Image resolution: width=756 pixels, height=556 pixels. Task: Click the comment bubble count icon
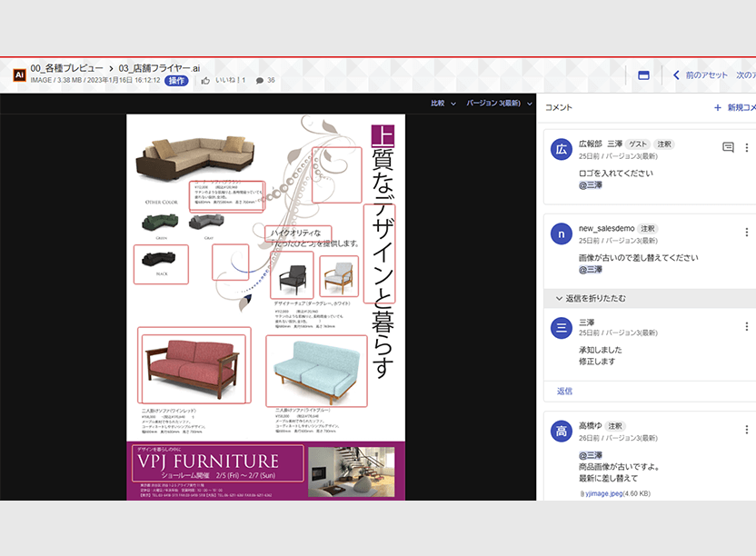pyautogui.click(x=259, y=81)
